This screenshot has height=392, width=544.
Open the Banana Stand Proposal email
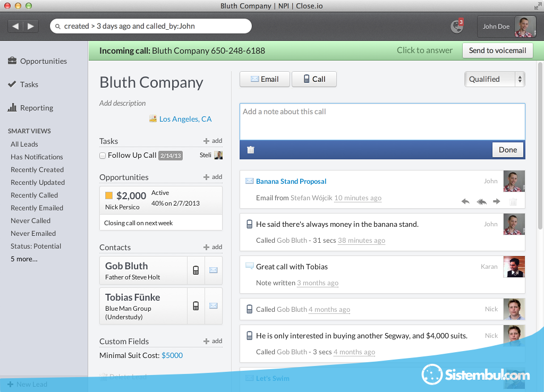click(x=291, y=181)
